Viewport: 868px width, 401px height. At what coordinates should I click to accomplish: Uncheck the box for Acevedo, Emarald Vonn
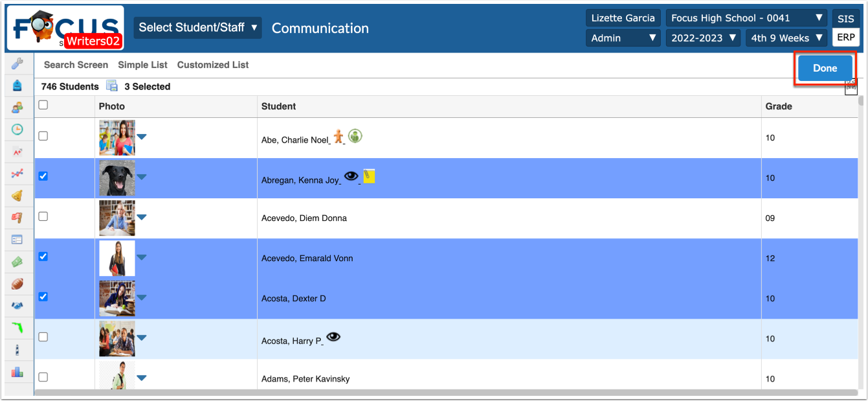click(x=43, y=257)
